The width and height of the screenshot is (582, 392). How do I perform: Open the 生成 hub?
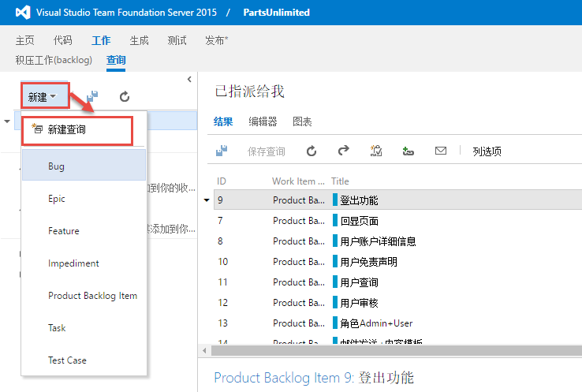(x=139, y=40)
